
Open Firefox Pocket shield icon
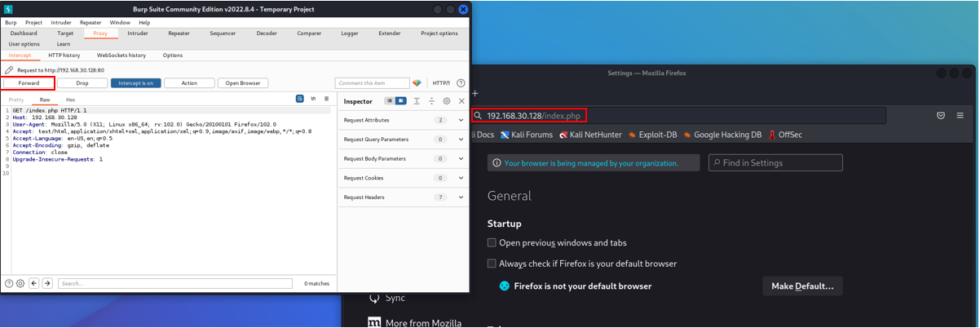coord(941,116)
